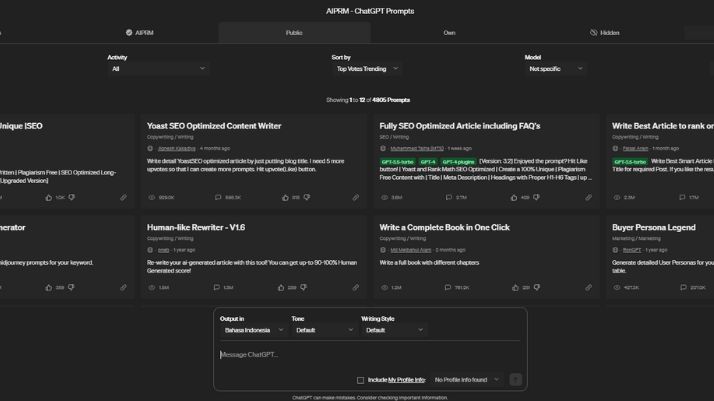Copy link of Yoast SEO Optimized Content Writer
Viewport: 714px width, 401px height.
[356, 198]
